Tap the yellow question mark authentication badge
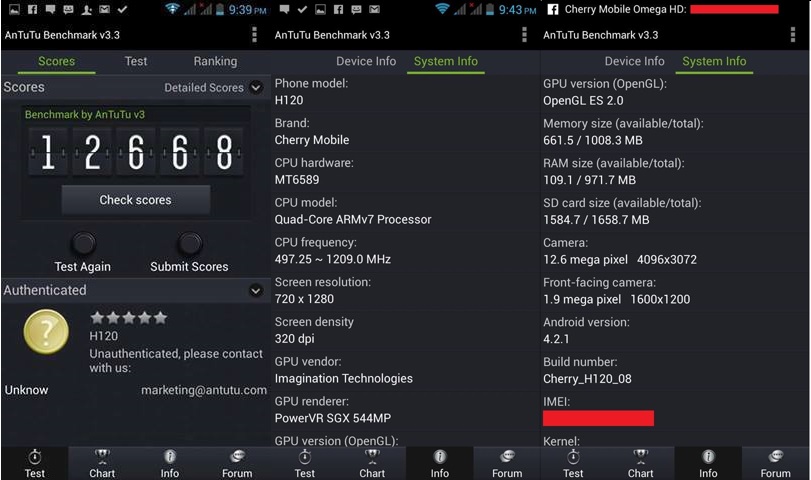Viewport: 811px width, 480px height. (x=46, y=332)
